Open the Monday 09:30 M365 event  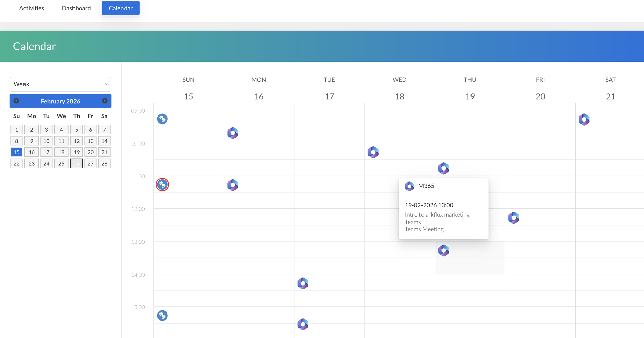(233, 133)
